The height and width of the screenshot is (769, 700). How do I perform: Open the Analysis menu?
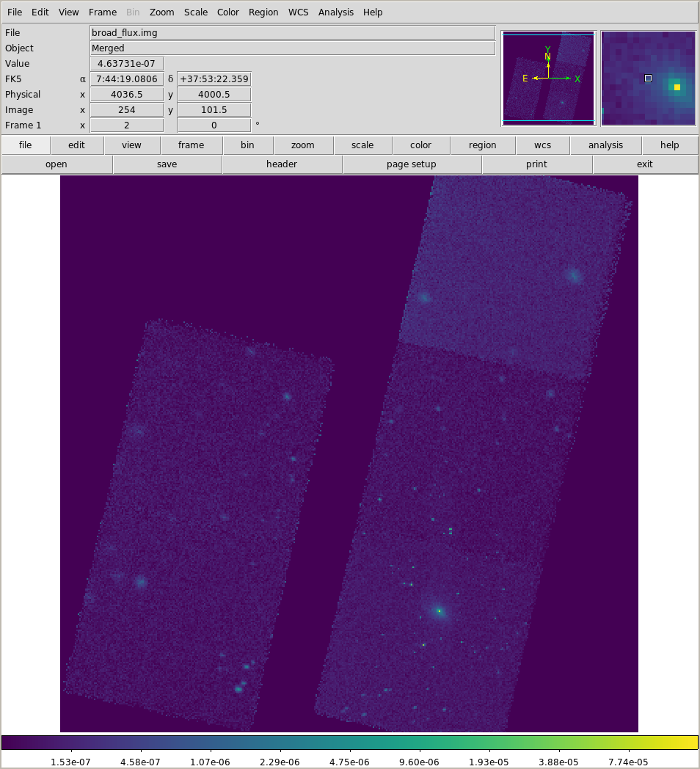coord(335,12)
